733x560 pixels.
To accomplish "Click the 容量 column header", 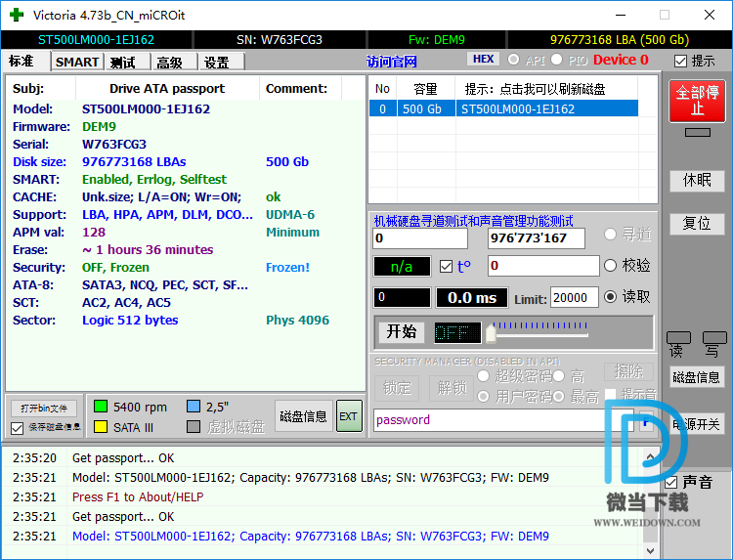I will [425, 89].
